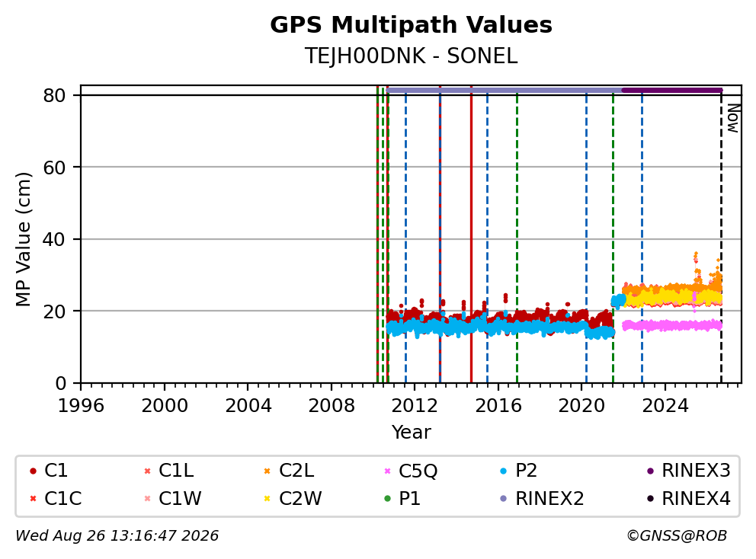This screenshot has height=559, width=756.
Task: Click the P1 green legend dot
Action: (x=387, y=499)
